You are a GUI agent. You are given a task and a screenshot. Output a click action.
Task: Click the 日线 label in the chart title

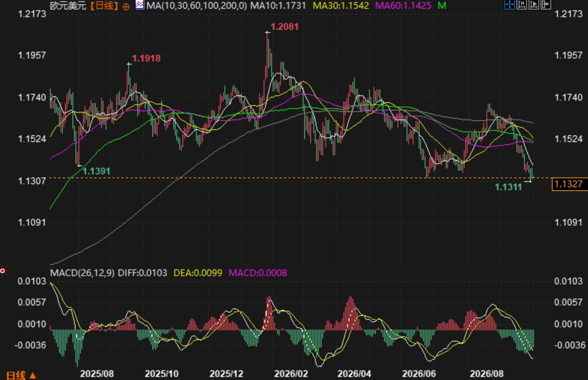pos(104,6)
